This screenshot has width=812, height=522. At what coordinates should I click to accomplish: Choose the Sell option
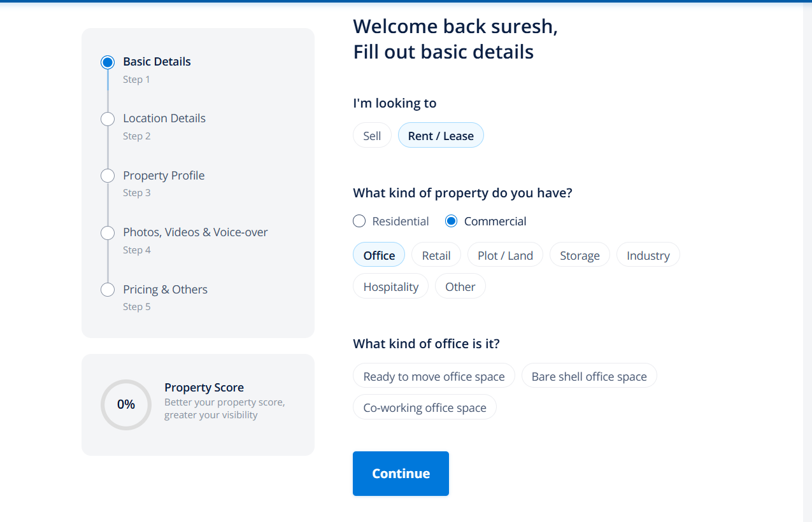[372, 136]
